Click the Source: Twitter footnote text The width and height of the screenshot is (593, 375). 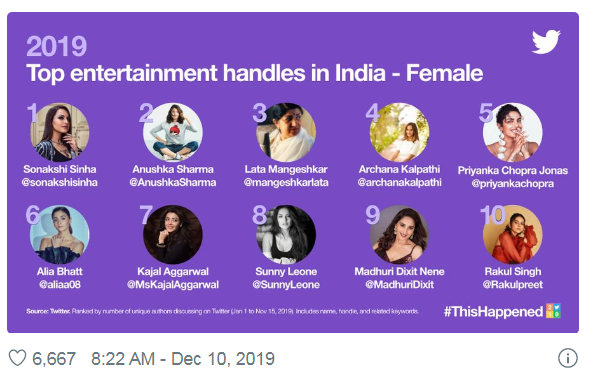click(222, 311)
